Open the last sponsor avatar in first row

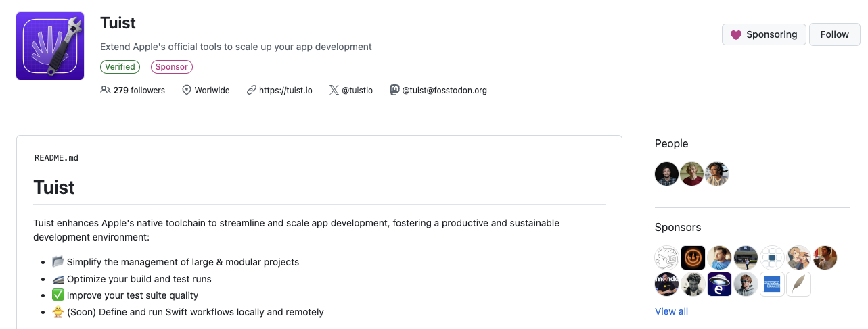click(x=825, y=257)
